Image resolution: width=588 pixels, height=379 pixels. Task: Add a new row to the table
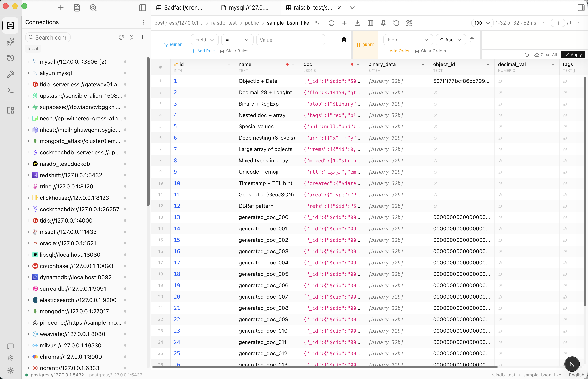tap(344, 23)
